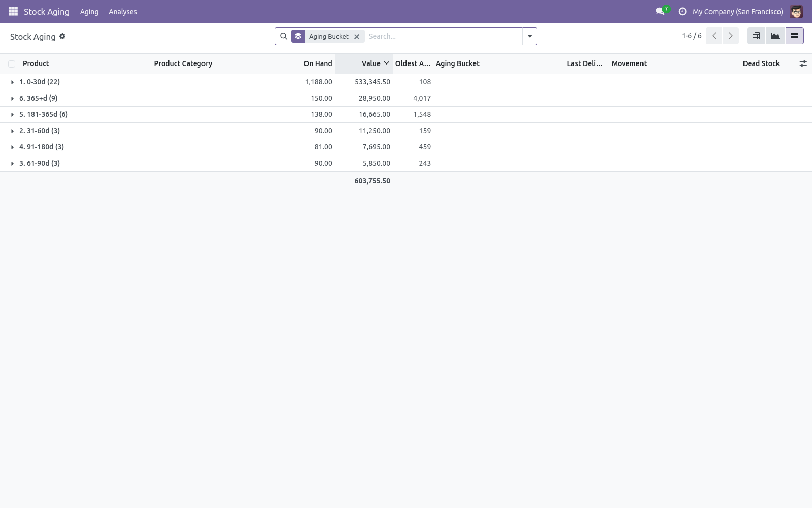Viewport: 812px width, 508px height.
Task: Click the group-by layers icon in filter
Action: coord(298,36)
